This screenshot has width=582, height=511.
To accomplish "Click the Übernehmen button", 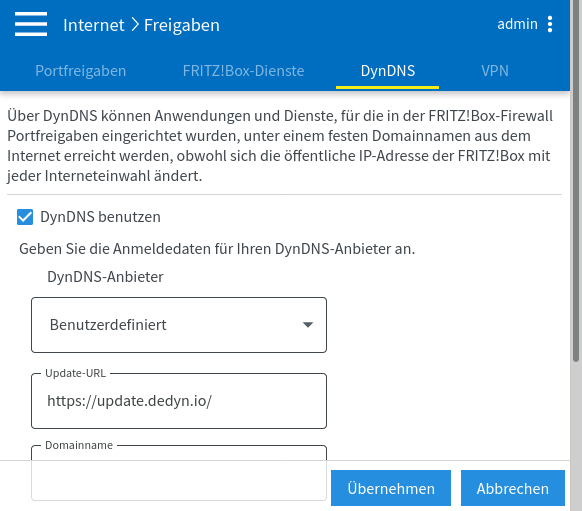I will [391, 488].
